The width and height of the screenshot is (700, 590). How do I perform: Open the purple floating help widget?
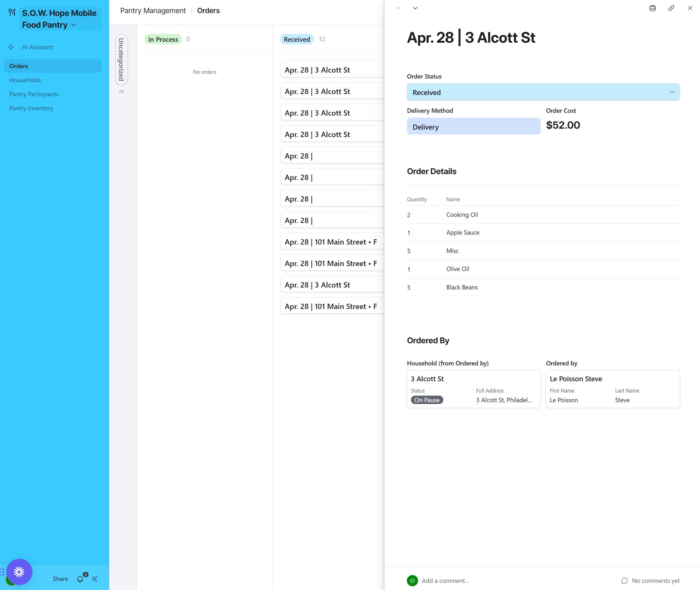pyautogui.click(x=19, y=572)
